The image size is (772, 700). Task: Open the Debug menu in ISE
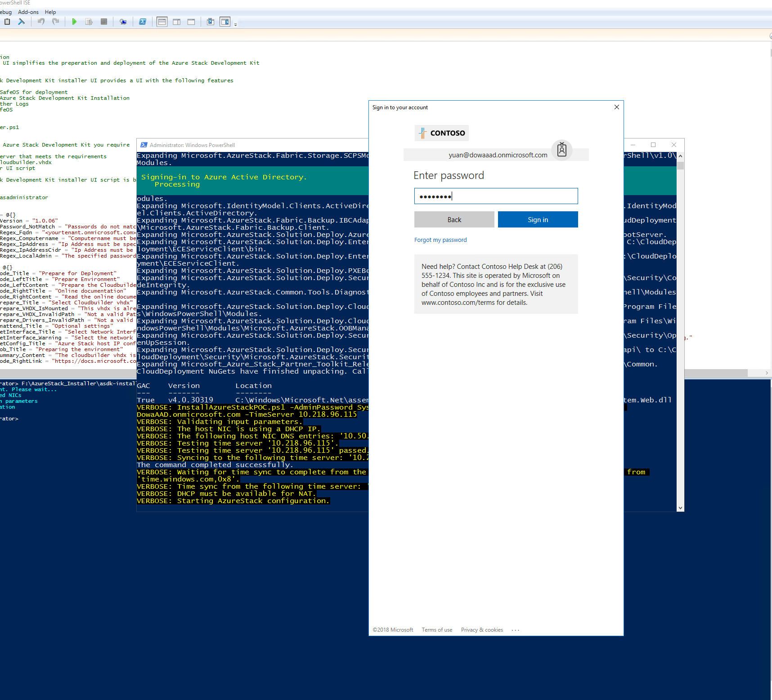point(6,12)
